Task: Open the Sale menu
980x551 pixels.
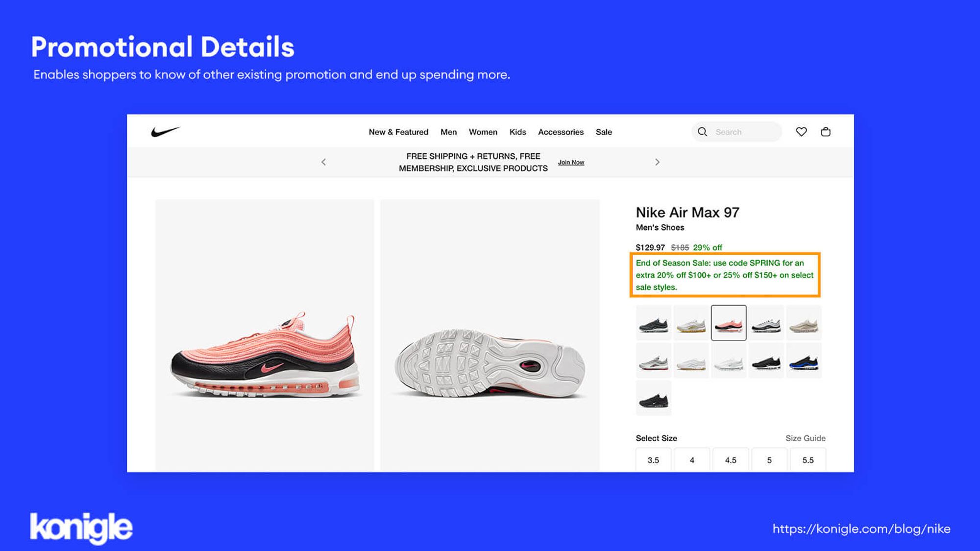Action: (x=604, y=132)
